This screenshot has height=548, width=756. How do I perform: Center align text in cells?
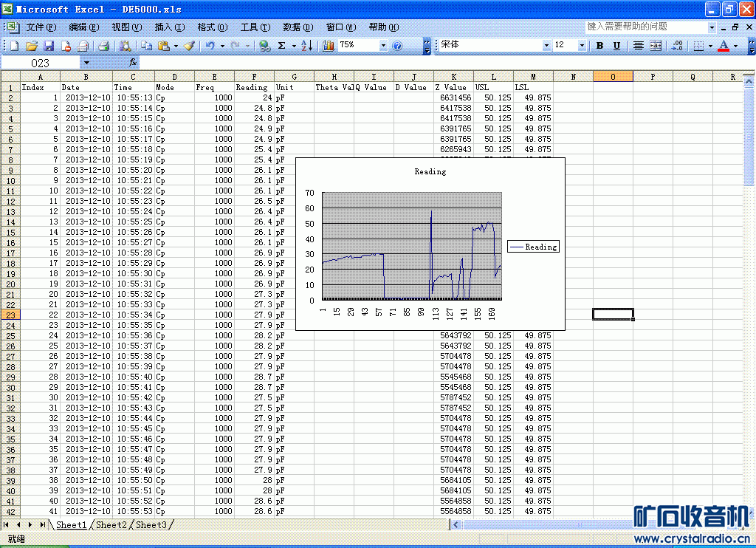(x=638, y=46)
